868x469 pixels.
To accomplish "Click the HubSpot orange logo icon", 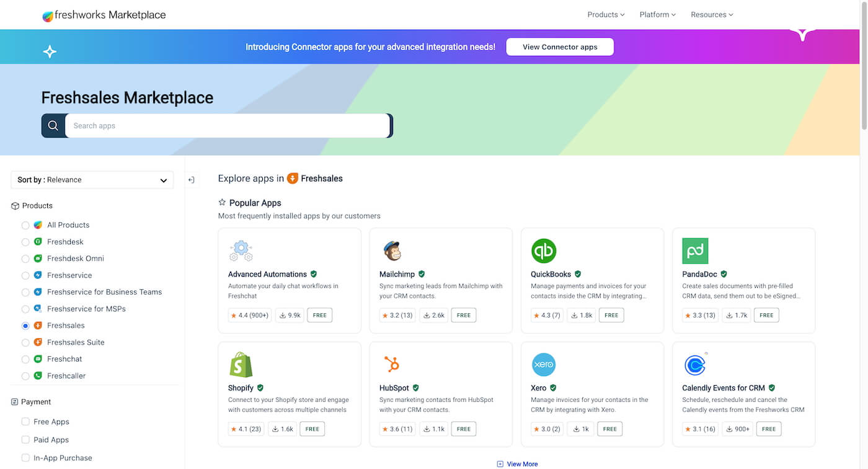I will pyautogui.click(x=392, y=365).
